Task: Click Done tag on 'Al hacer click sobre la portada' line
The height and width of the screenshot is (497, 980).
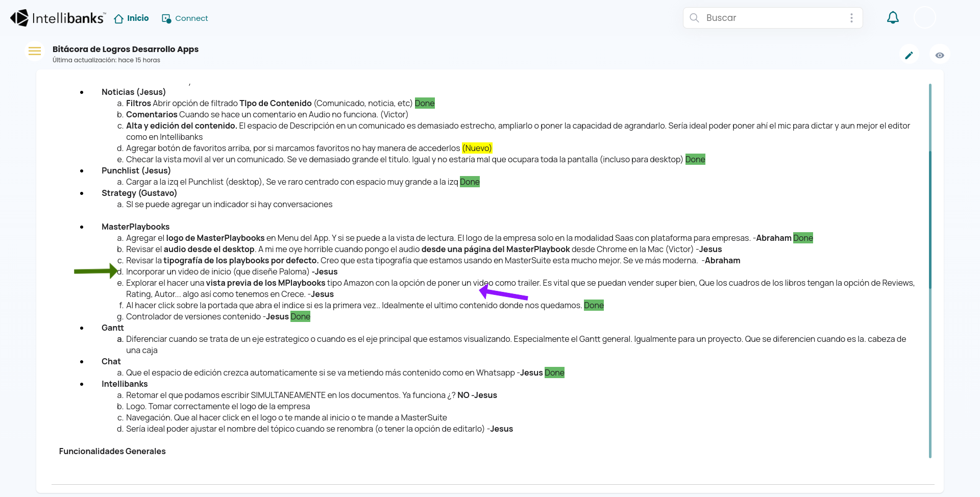Action: pyautogui.click(x=594, y=305)
